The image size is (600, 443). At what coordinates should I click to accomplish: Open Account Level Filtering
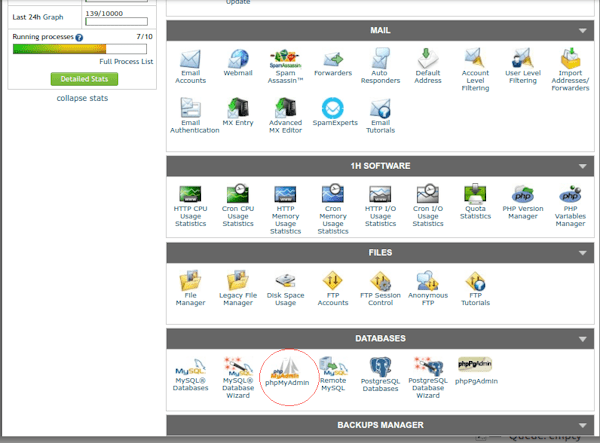[475, 70]
